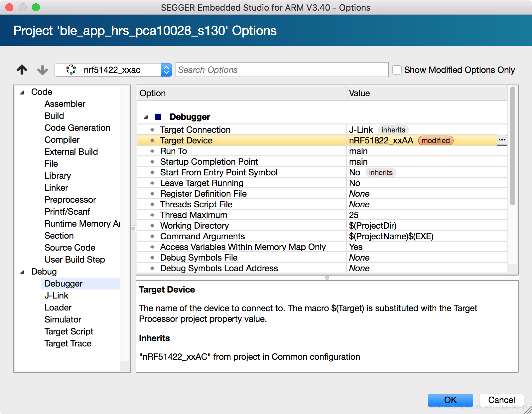Select Thread Maximum option

coord(322,215)
